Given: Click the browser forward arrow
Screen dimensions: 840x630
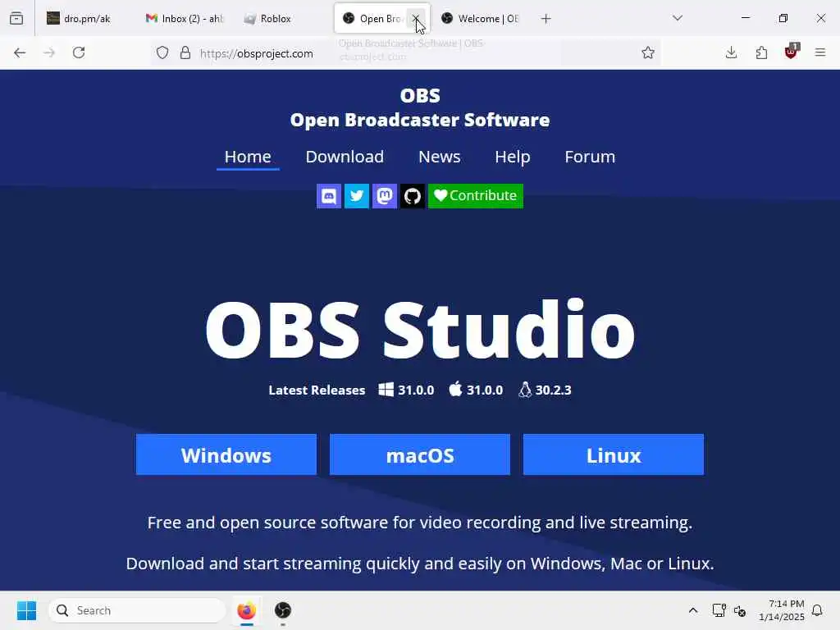Looking at the screenshot, I should (49, 52).
